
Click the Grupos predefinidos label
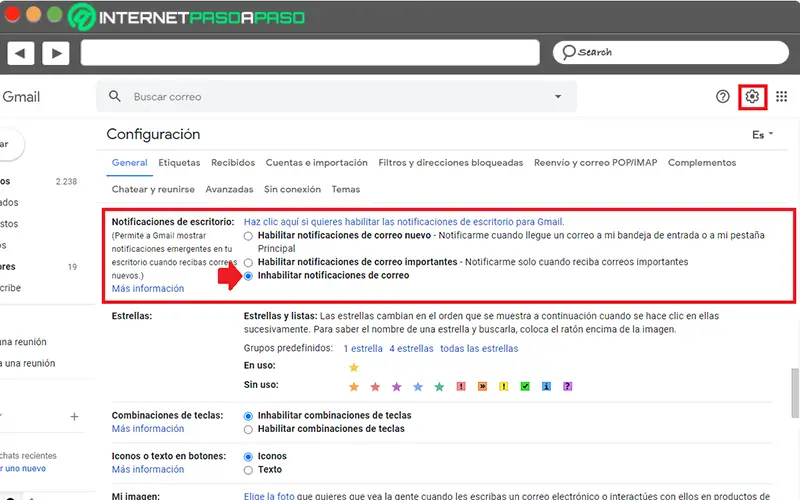(288, 348)
